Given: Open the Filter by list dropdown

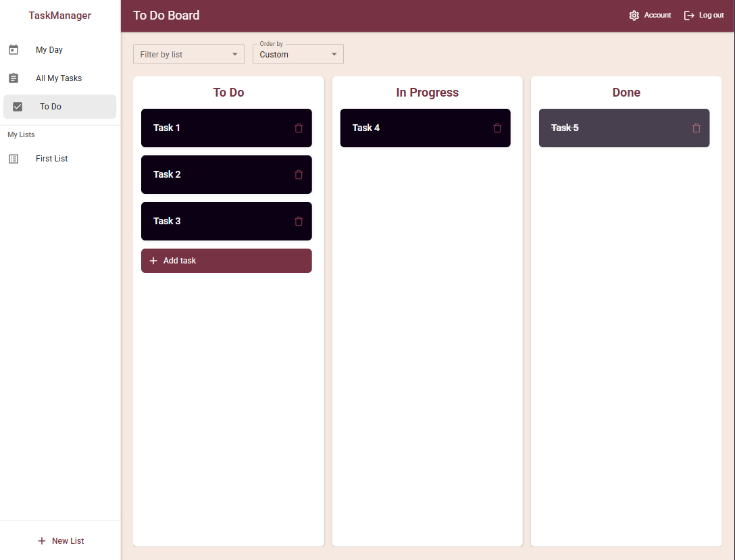Looking at the screenshot, I should (188, 54).
